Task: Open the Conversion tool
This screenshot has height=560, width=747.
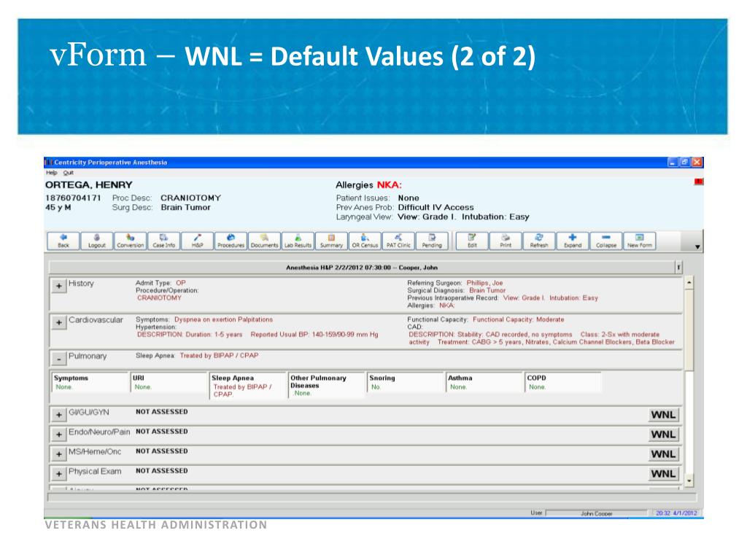Action: [130, 241]
